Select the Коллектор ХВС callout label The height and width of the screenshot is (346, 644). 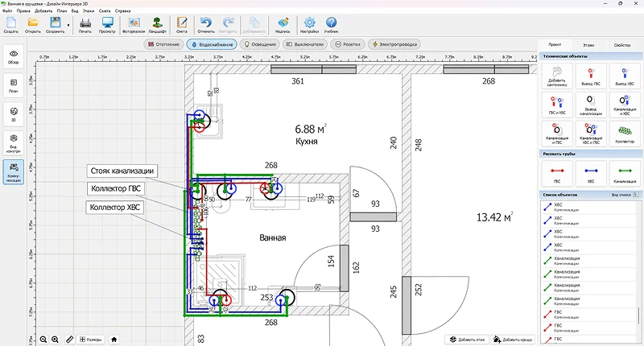click(114, 208)
